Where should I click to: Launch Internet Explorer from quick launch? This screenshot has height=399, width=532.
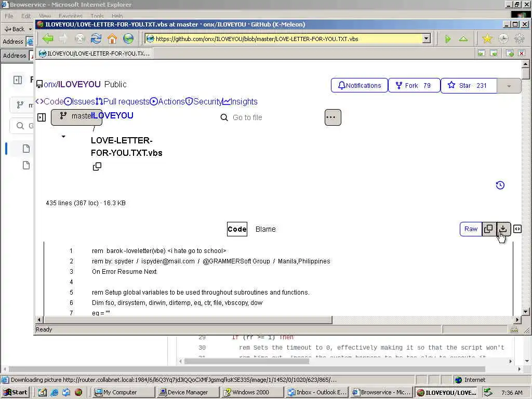click(54, 393)
